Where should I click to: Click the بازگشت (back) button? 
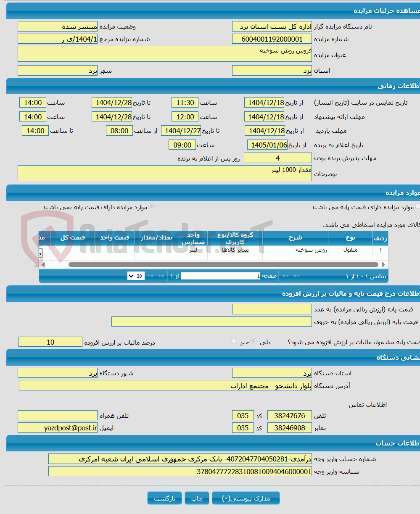tap(164, 498)
